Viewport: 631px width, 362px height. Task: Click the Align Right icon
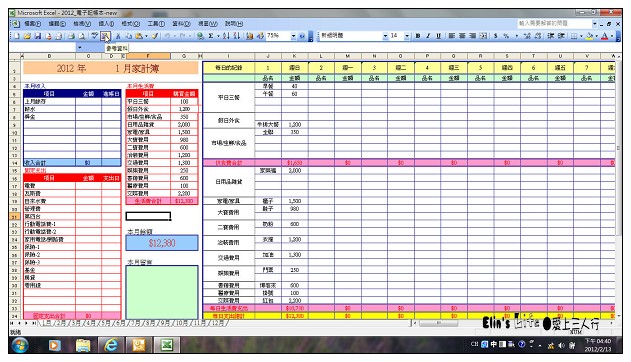click(472, 36)
